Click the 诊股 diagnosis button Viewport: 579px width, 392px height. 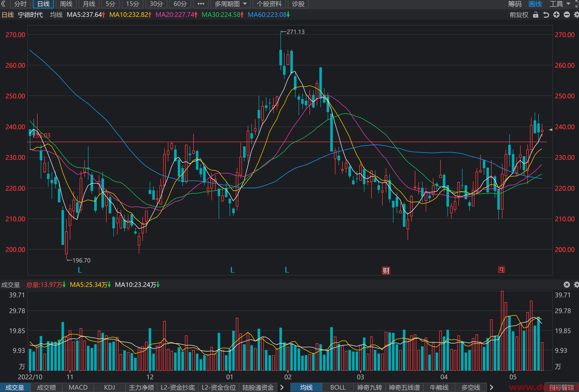tap(298, 4)
